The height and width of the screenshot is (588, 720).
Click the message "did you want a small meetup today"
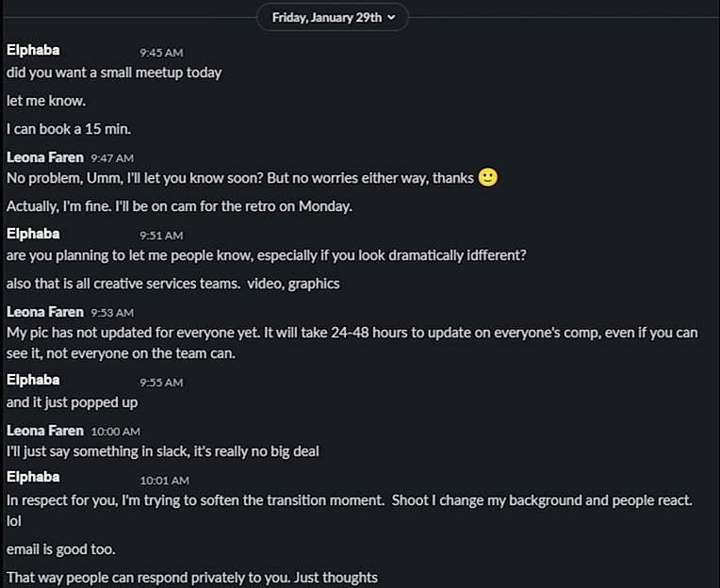(114, 73)
